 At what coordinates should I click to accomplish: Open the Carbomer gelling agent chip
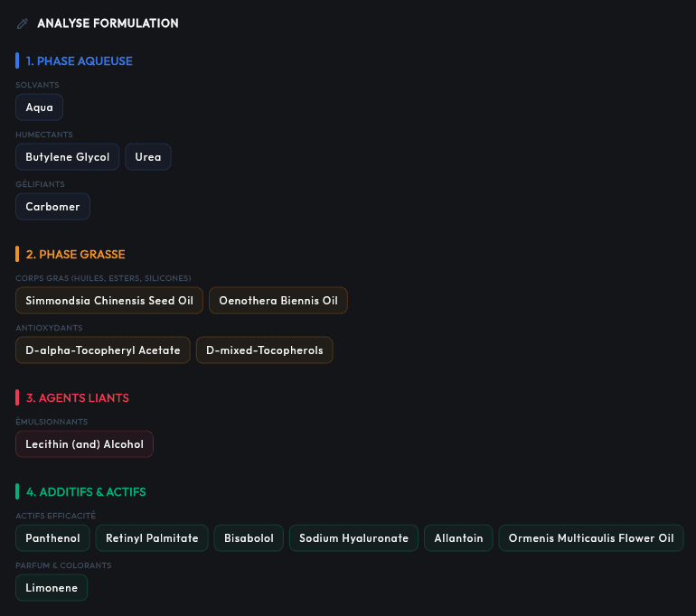[x=52, y=207]
